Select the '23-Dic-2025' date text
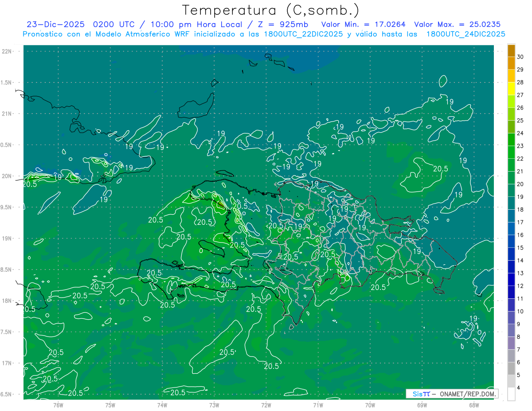532x411 pixels. [57, 24]
